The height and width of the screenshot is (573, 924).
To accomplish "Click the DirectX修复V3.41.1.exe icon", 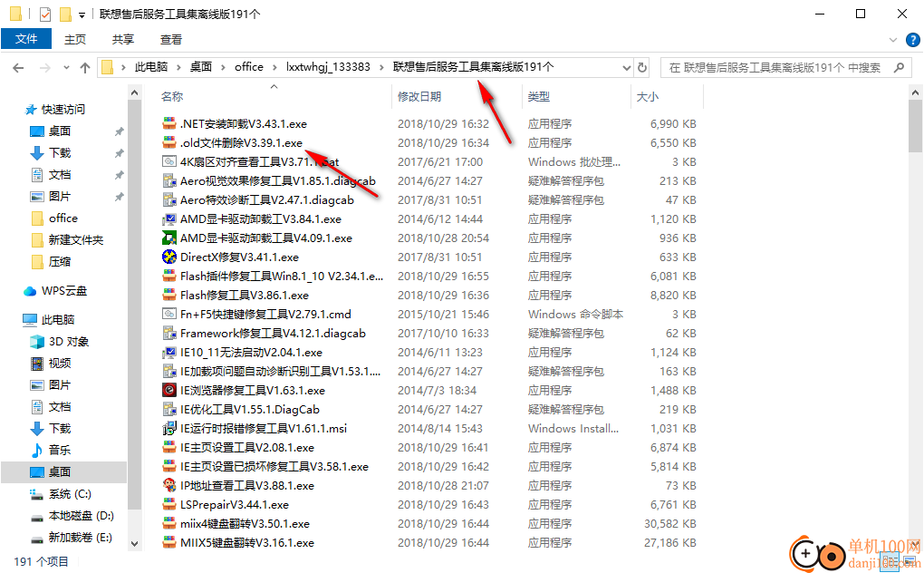I will pyautogui.click(x=169, y=257).
